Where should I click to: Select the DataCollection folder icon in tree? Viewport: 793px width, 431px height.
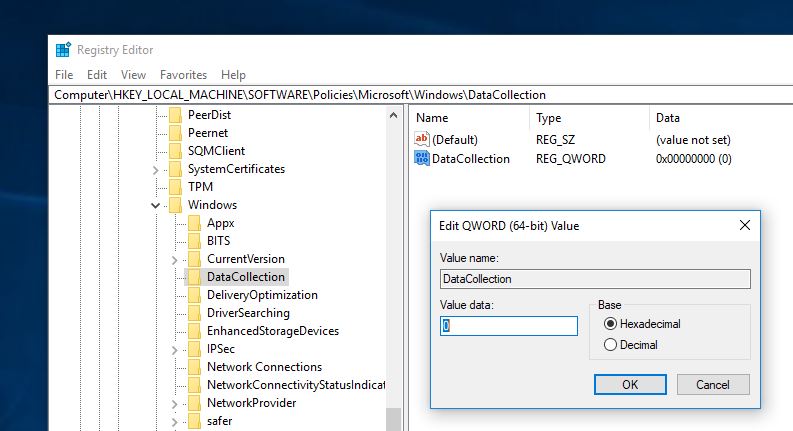(194, 277)
